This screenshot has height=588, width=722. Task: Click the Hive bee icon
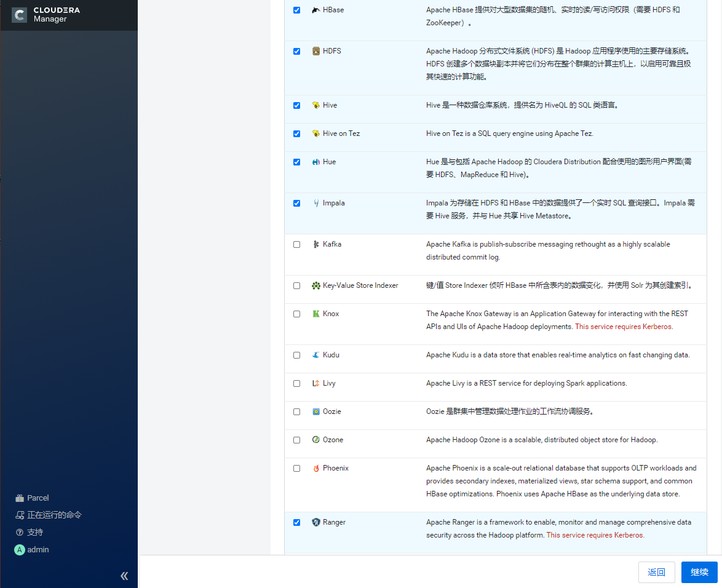pyautogui.click(x=316, y=105)
